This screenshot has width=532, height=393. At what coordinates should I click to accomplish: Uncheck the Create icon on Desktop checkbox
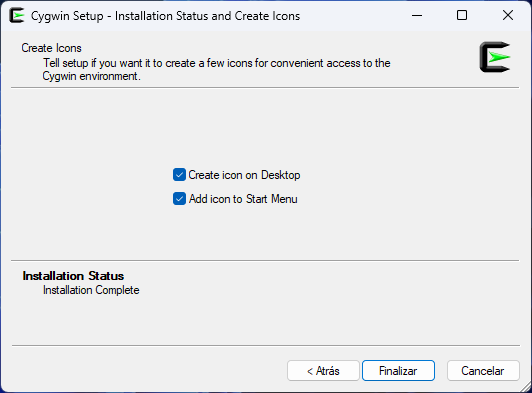tap(179, 175)
